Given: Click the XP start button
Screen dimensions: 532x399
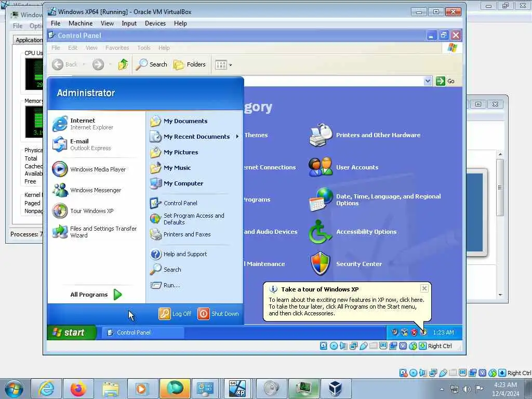Looking at the screenshot, I should (71, 332).
